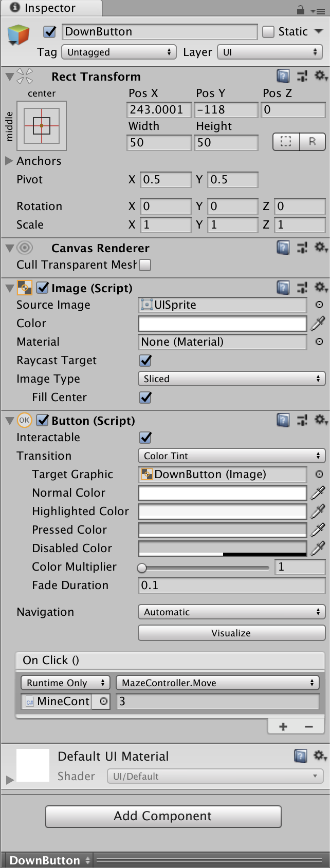The width and height of the screenshot is (330, 868).
Task: Open the Source Image object picker circle
Action: point(319,305)
